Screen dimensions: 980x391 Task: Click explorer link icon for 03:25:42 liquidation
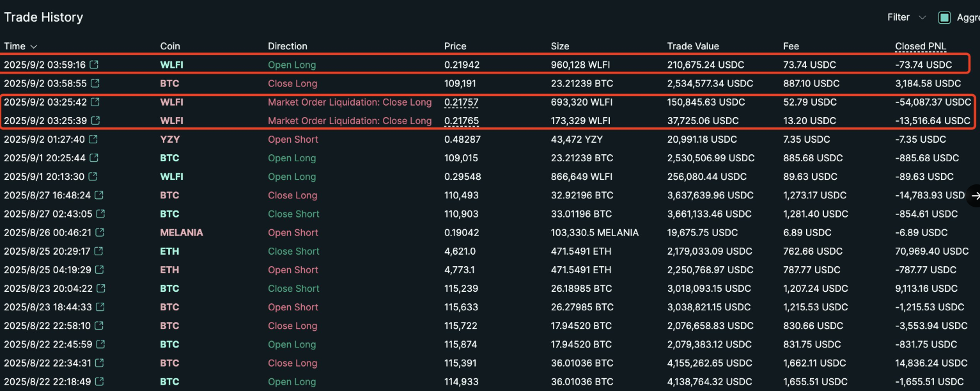[x=95, y=102]
